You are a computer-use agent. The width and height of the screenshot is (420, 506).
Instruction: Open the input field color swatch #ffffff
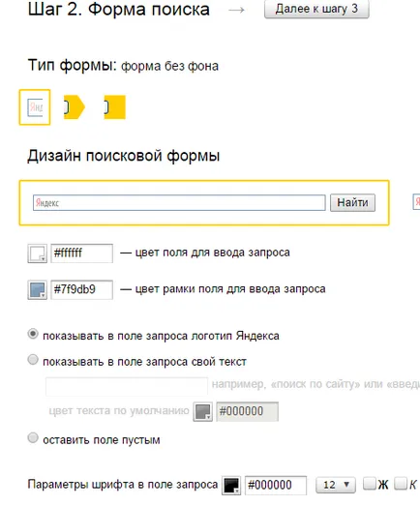38,253
